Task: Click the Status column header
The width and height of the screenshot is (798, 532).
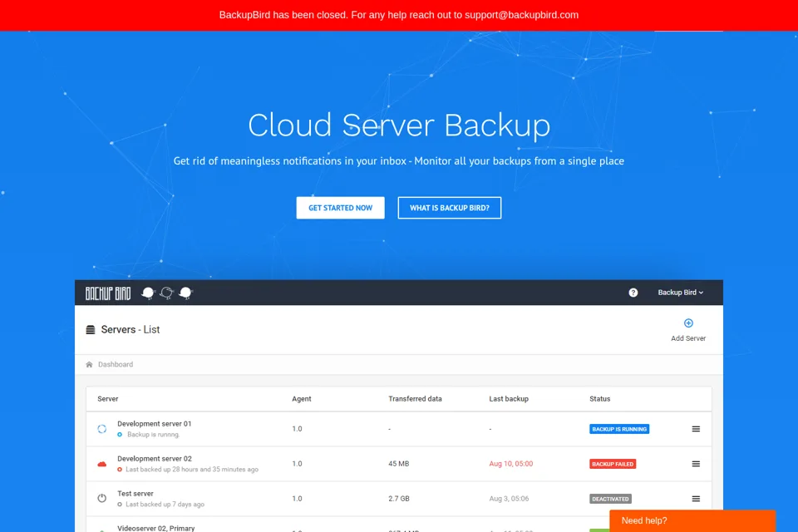Action: pyautogui.click(x=599, y=399)
